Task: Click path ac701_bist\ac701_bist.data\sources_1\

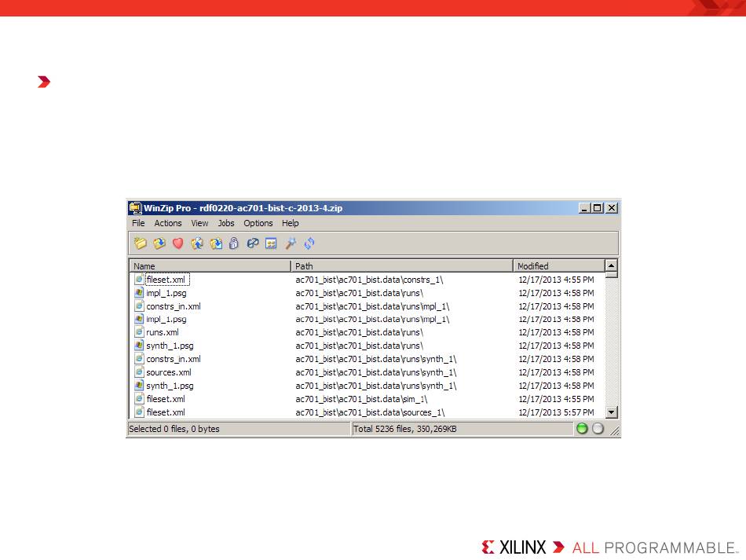Action: 370,412
